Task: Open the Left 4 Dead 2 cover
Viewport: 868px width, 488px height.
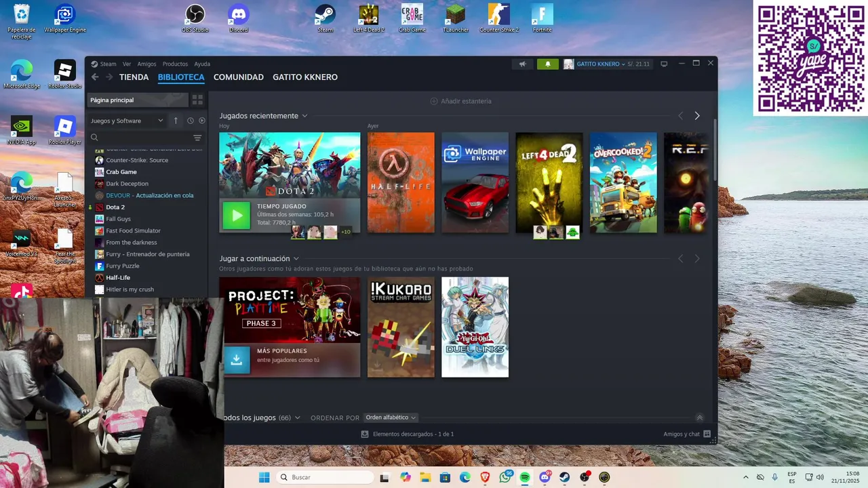Action: (549, 182)
